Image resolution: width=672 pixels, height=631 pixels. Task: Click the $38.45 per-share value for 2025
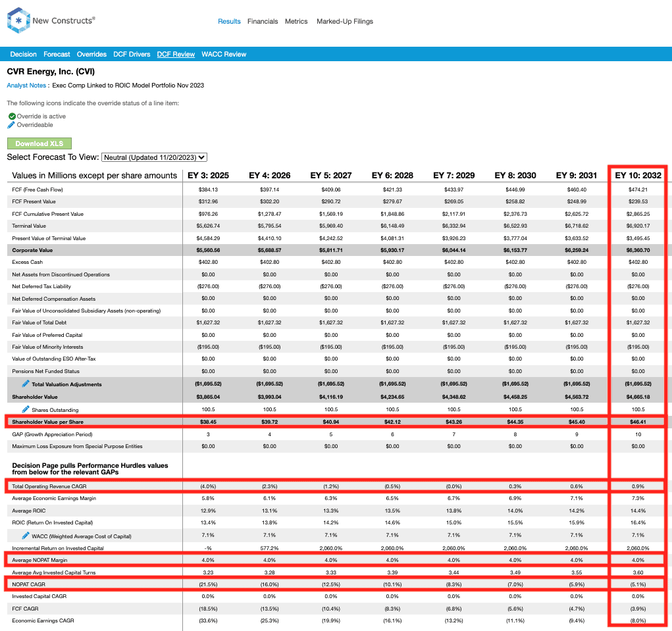click(x=208, y=422)
